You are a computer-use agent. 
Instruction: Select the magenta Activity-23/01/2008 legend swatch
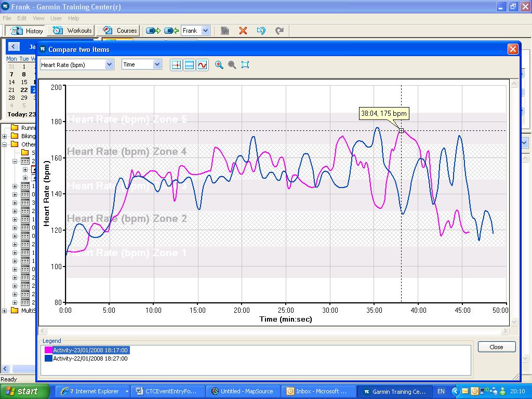click(49, 350)
